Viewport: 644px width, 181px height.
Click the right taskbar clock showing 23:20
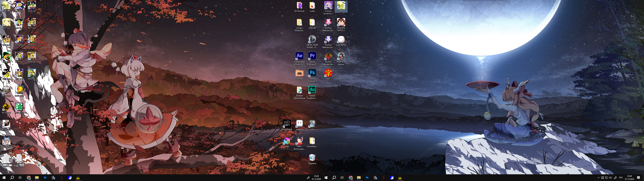(x=629, y=178)
